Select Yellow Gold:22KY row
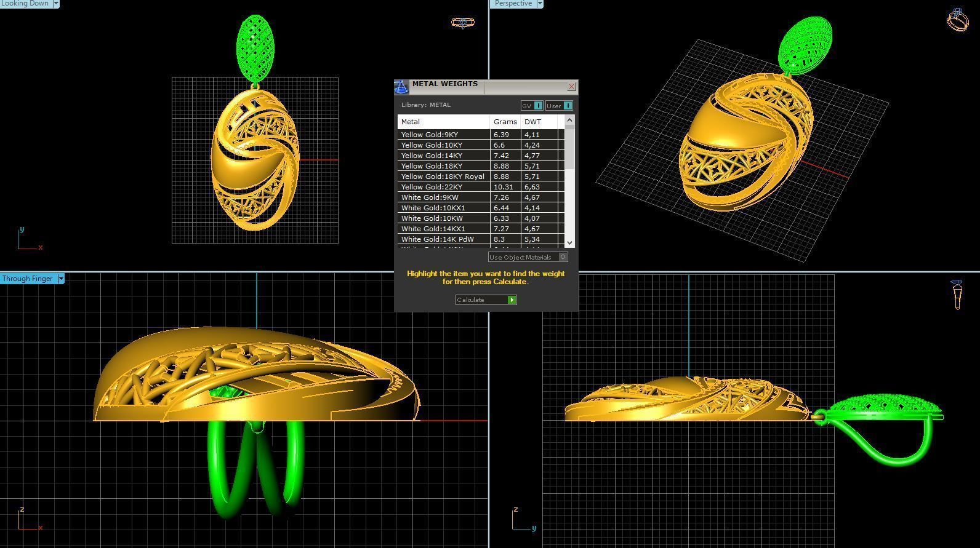Screen dimensions: 980x548 point(481,187)
